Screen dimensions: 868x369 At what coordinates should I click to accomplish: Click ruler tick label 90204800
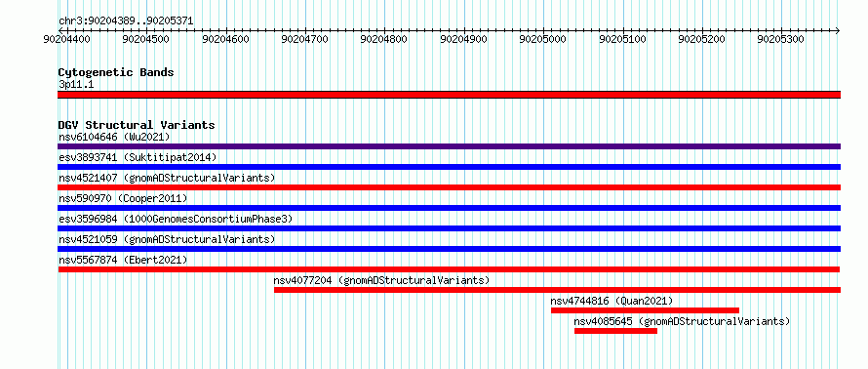[383, 39]
